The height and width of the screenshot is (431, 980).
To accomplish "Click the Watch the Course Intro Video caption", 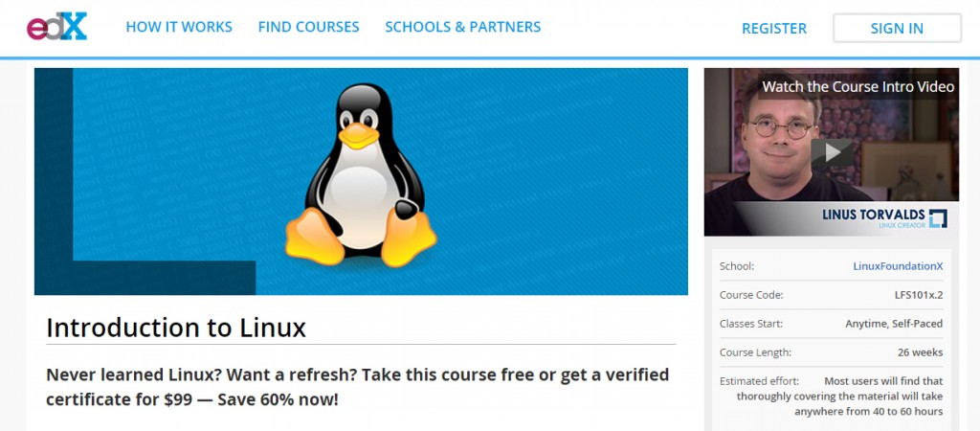I will (858, 87).
